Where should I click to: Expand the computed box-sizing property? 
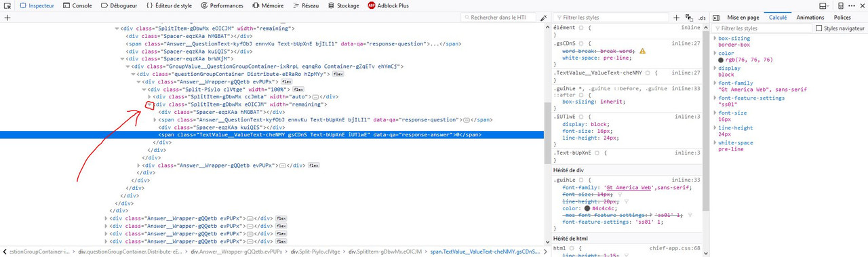coord(715,39)
